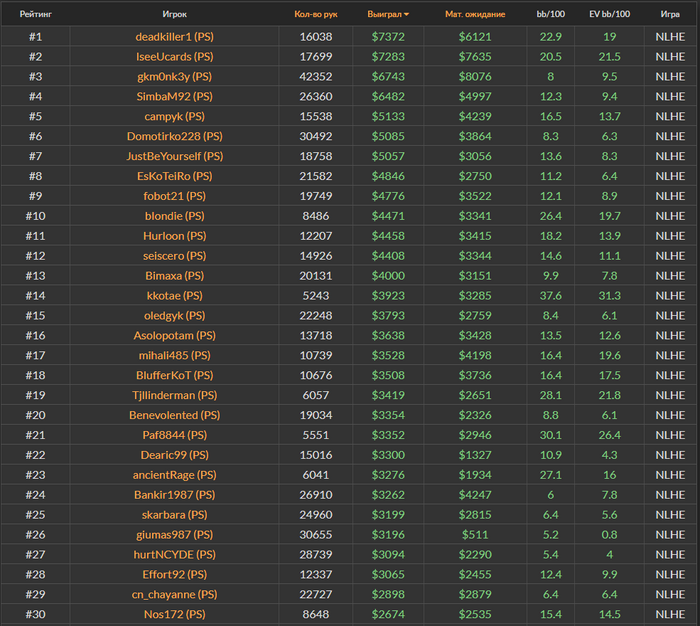Click the bb/100 column header

[550, 15]
